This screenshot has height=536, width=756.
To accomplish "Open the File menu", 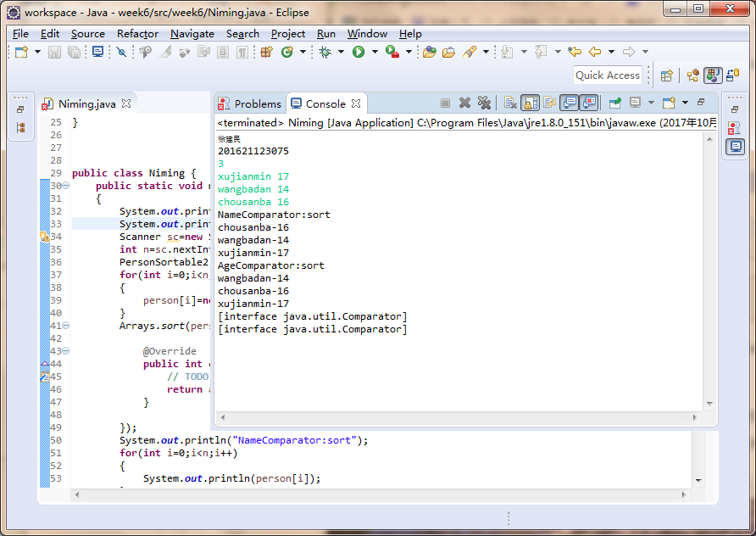I will [20, 34].
